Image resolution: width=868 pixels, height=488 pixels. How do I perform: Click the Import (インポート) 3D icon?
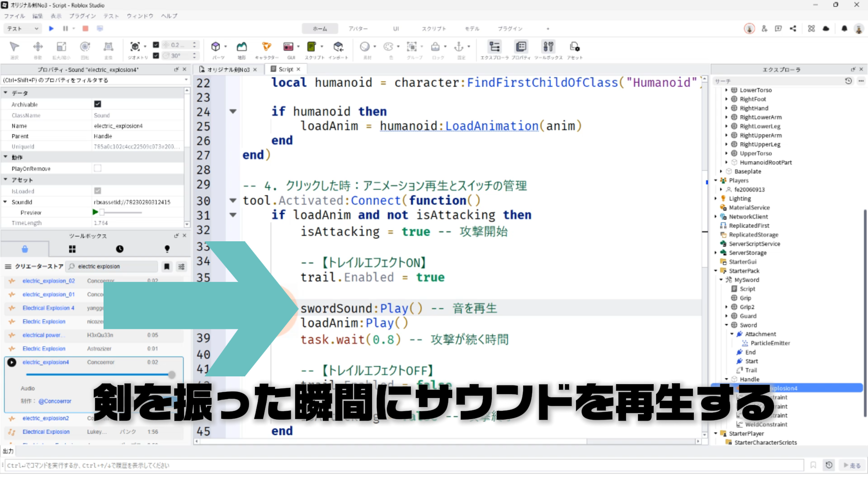click(338, 47)
